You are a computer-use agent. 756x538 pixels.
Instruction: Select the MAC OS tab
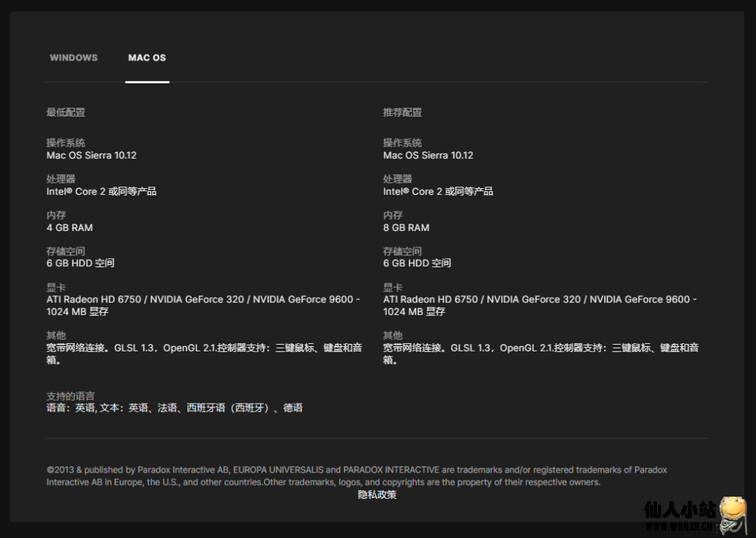147,58
